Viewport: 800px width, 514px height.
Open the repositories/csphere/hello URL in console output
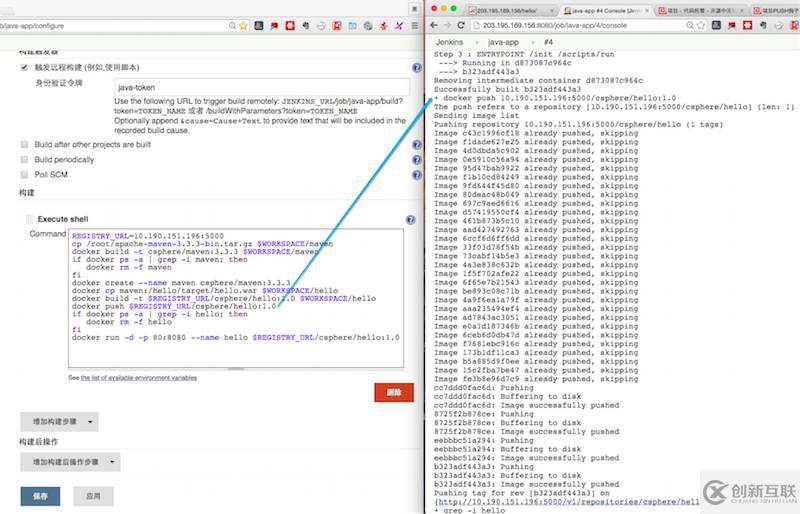pos(568,502)
